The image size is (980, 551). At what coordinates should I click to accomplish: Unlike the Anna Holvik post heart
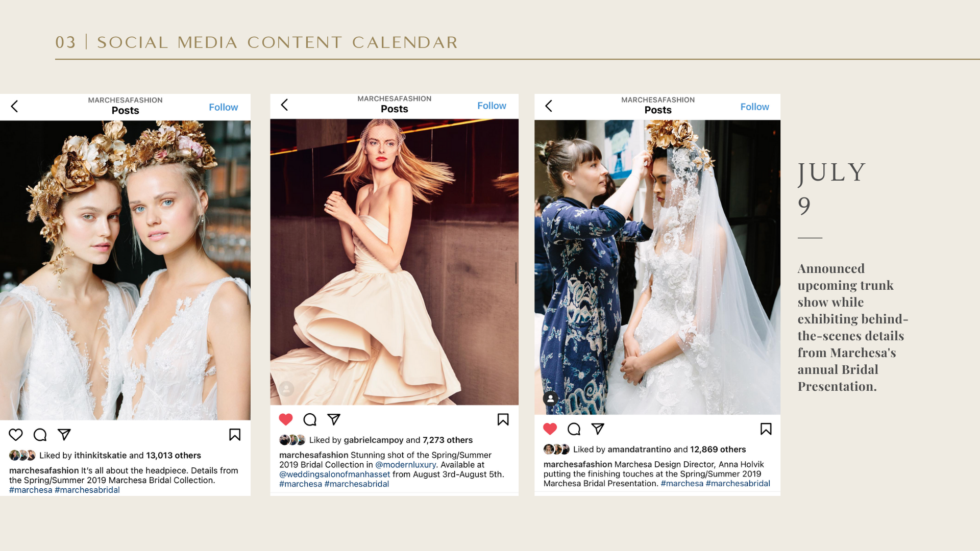point(550,429)
